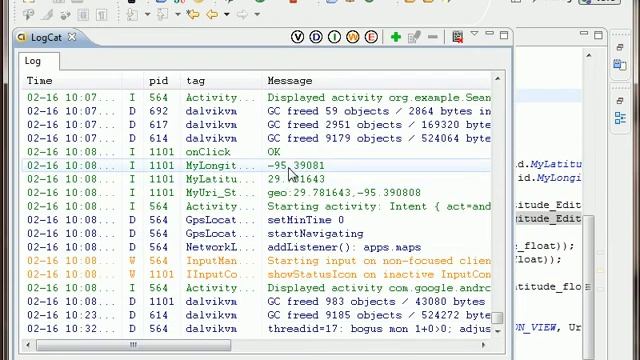Click the pin icon at toolbar's left
Viewport: 640px width, 360px height.
pyautogui.click(x=28, y=15)
